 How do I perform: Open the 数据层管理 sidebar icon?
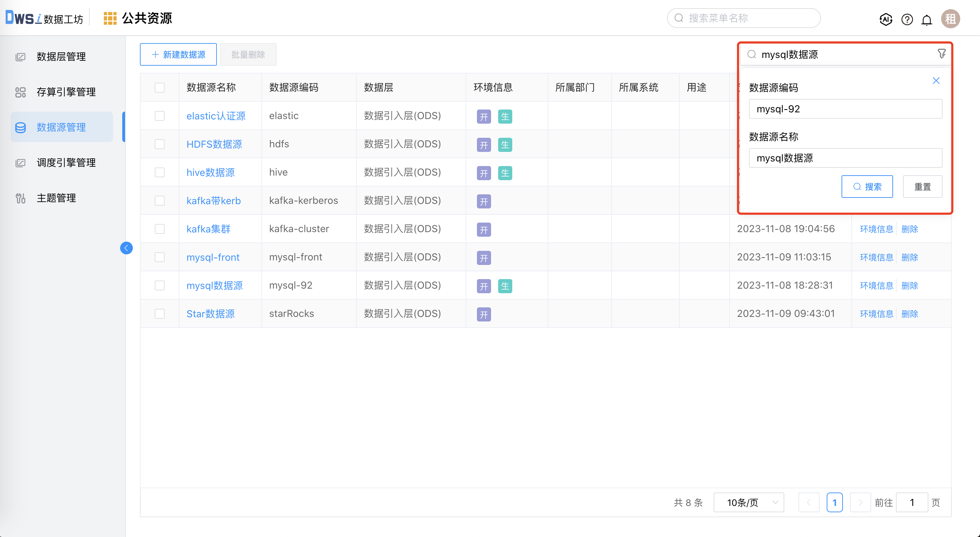(x=20, y=56)
